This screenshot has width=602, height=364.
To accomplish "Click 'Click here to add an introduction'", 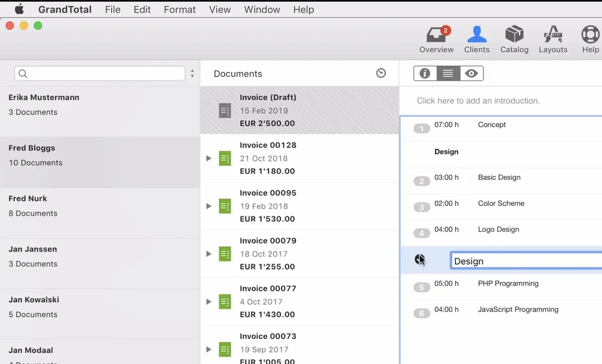I will [x=478, y=101].
